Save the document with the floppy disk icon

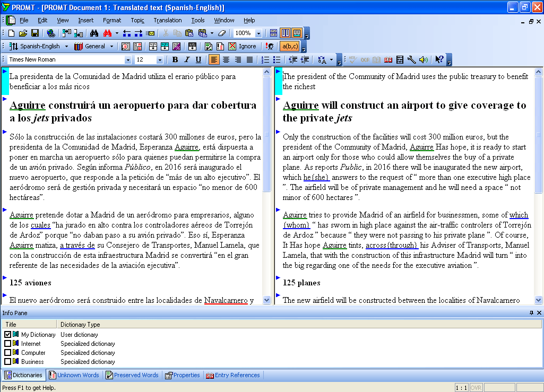coord(34,33)
